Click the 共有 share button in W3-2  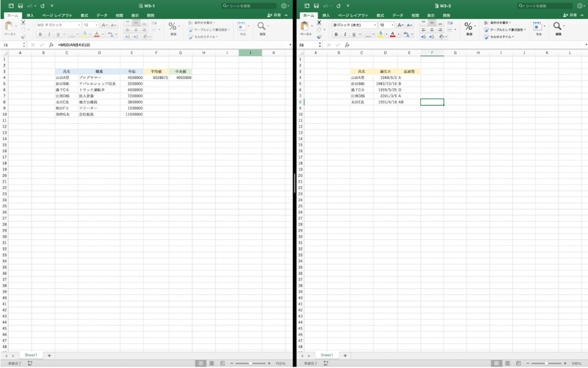tap(570, 16)
